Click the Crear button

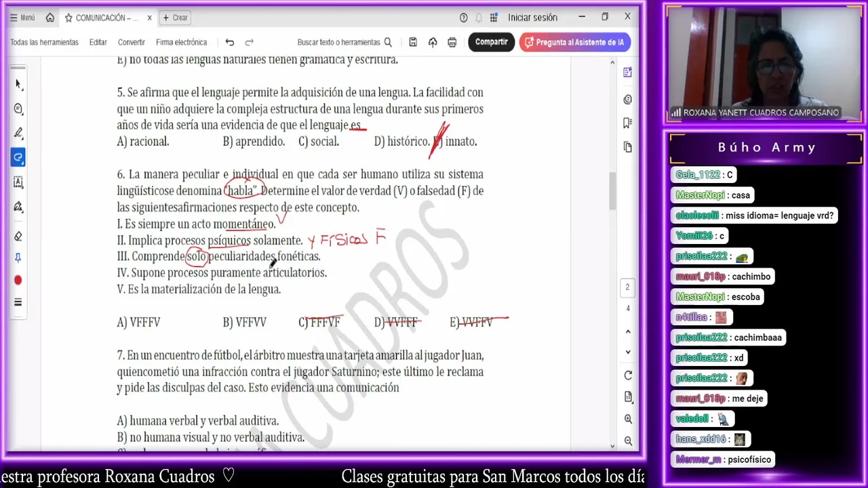pyautogui.click(x=176, y=18)
